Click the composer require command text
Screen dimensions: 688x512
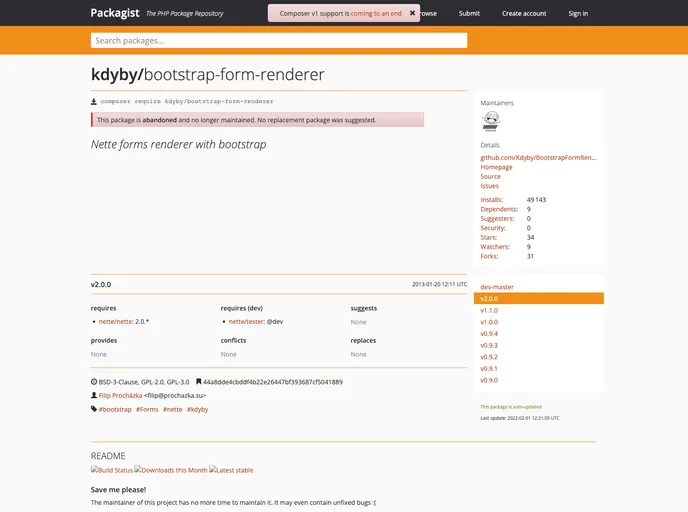(x=187, y=101)
